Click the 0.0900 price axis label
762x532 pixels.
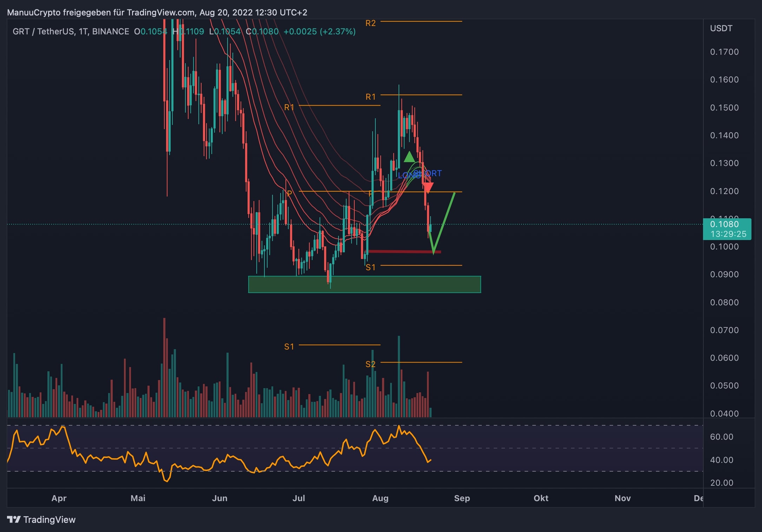click(x=724, y=274)
